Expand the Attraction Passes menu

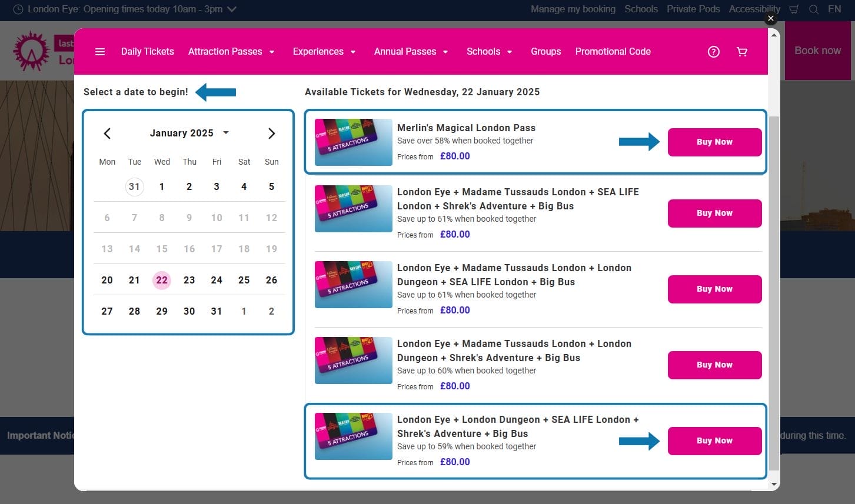point(231,52)
